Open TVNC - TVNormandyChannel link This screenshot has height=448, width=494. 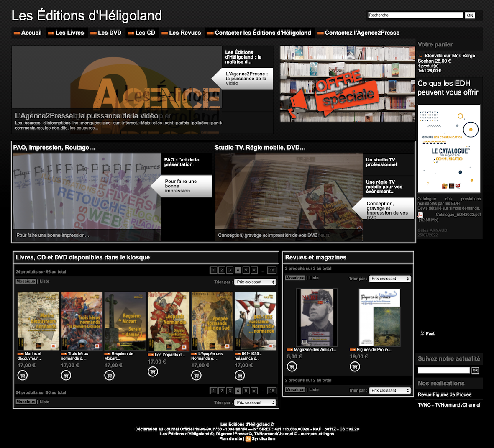(x=449, y=405)
